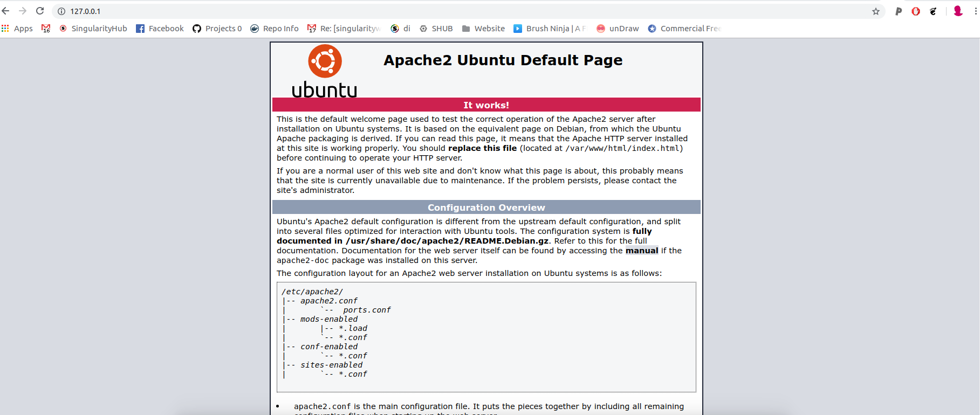Click 'ports.conf' in the config tree

367,310
